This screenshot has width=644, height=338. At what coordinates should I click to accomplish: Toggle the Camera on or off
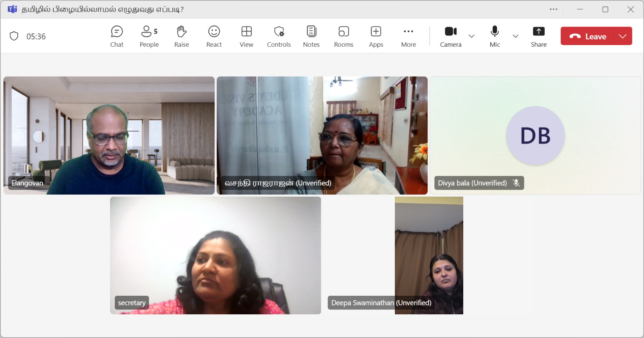(450, 36)
